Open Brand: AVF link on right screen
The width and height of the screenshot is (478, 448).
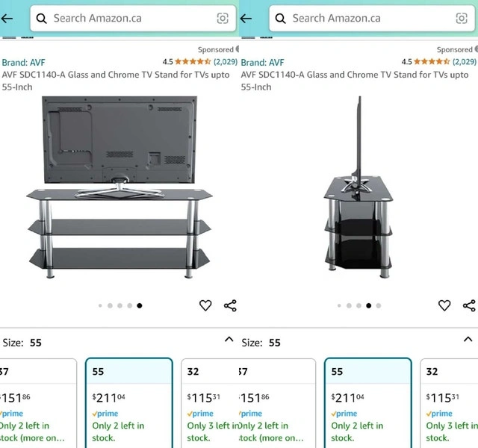pos(263,63)
